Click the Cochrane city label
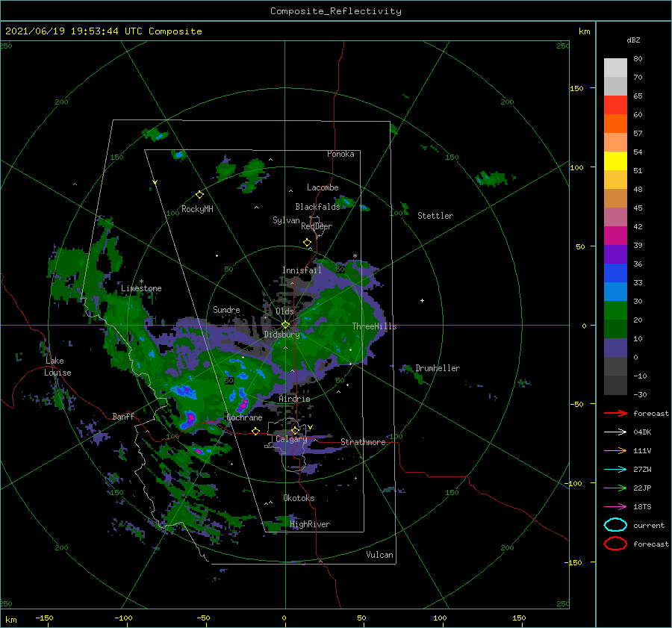The height and width of the screenshot is (628, 672). (x=244, y=417)
